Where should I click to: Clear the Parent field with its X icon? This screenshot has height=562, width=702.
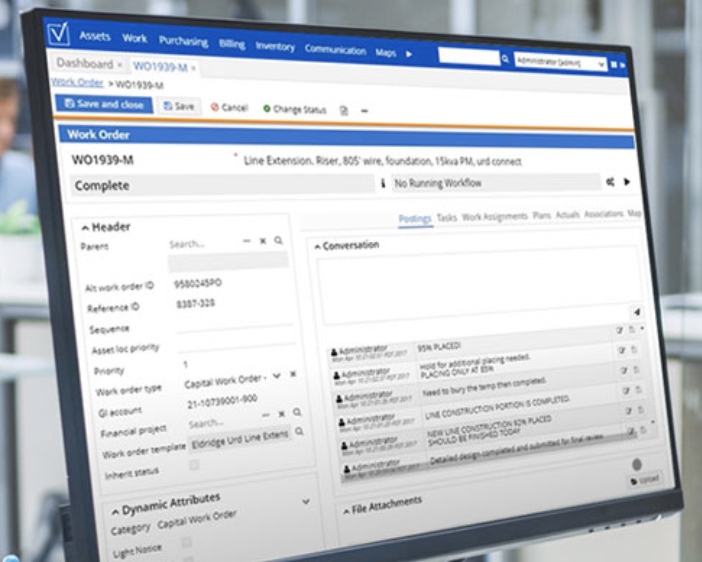(x=263, y=241)
